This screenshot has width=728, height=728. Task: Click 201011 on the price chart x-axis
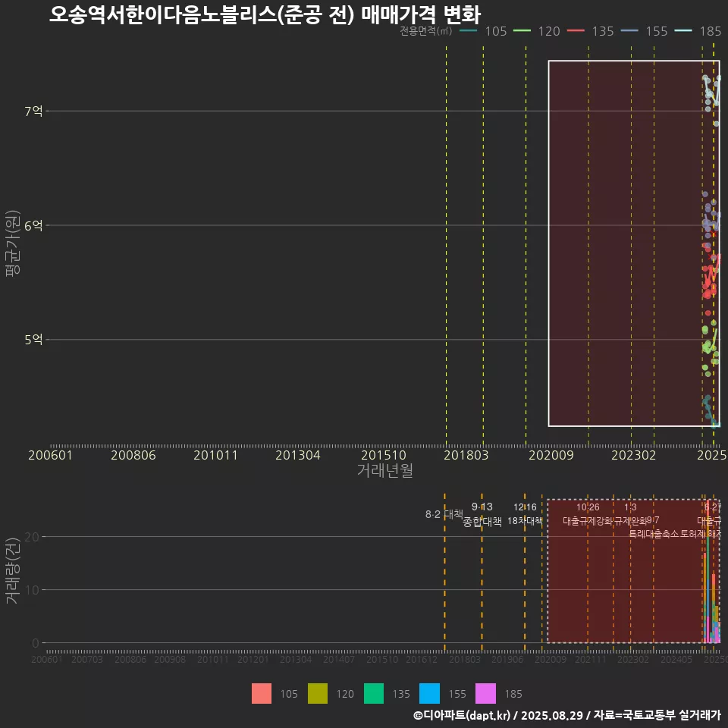pos(215,455)
